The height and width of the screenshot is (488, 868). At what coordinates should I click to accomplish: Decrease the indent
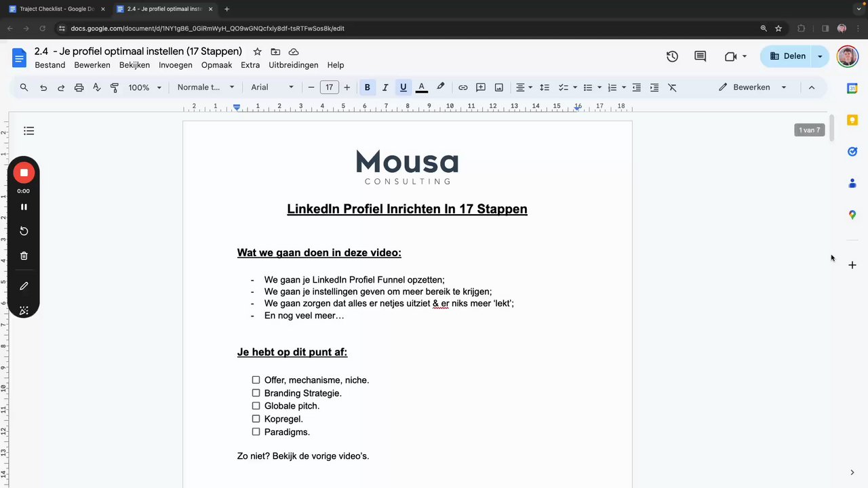[636, 87]
